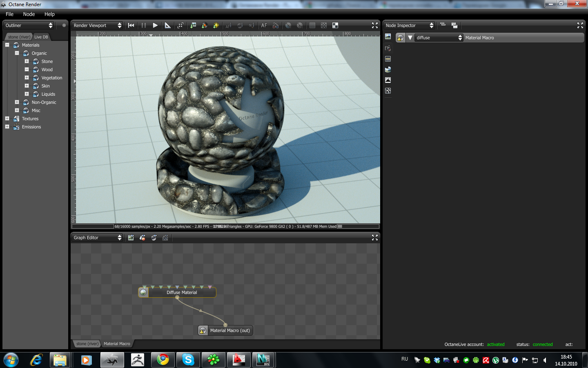The height and width of the screenshot is (368, 588).
Task: Pause the render in the viewport
Action: (x=144, y=25)
